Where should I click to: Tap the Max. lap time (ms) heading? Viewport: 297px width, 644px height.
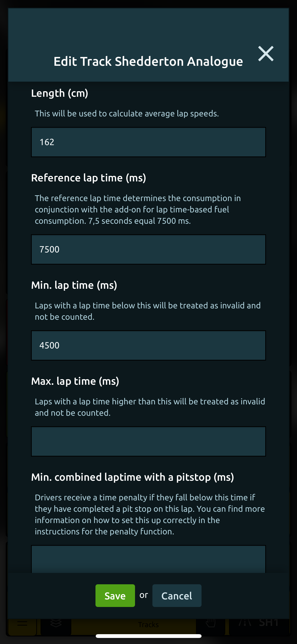(x=75, y=381)
